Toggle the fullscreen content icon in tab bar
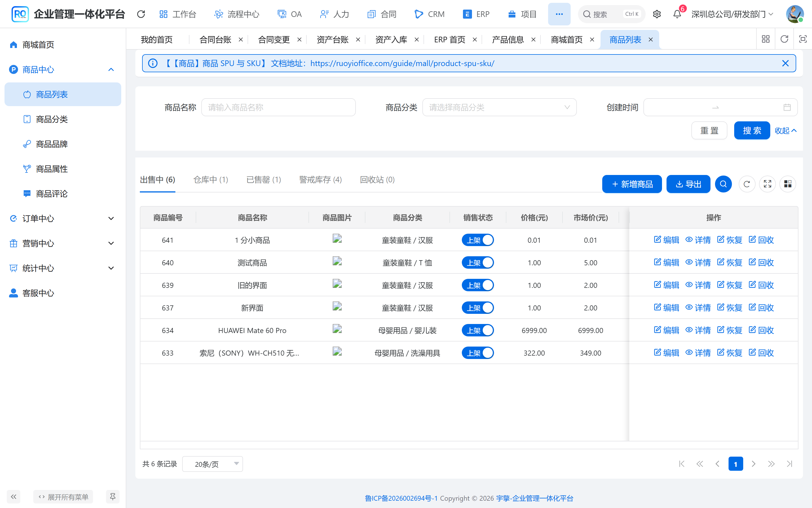Image resolution: width=812 pixels, height=508 pixels. [x=803, y=39]
